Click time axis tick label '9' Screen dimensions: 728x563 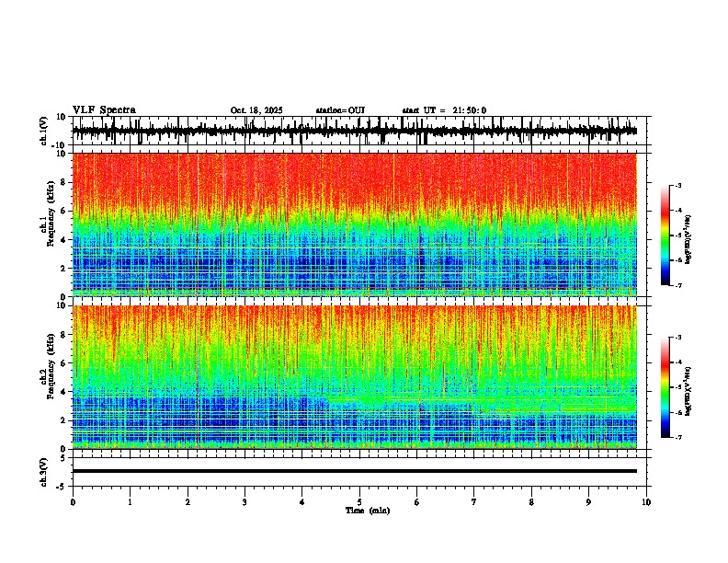(x=588, y=502)
